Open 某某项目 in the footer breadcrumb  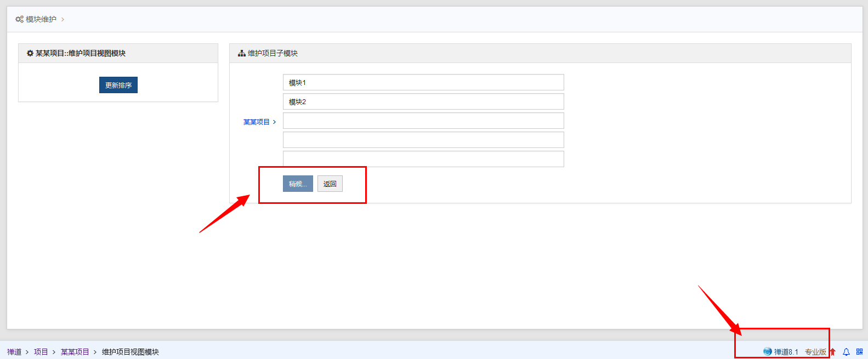[75, 352]
